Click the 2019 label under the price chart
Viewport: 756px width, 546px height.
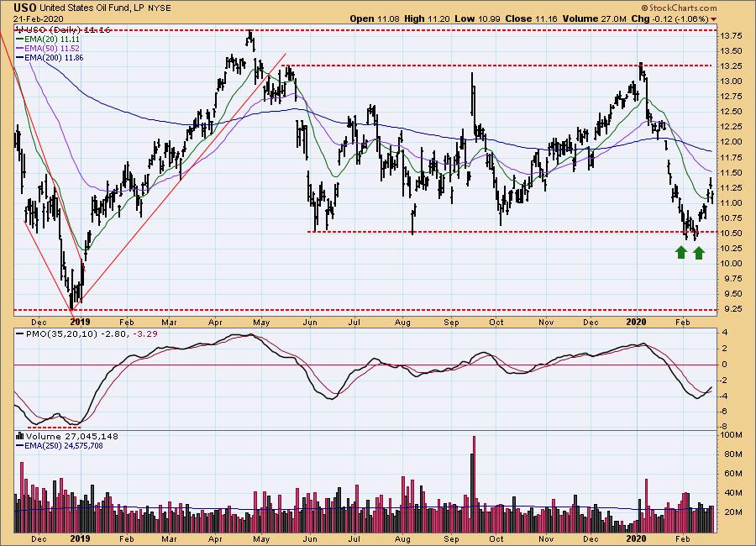[80, 322]
